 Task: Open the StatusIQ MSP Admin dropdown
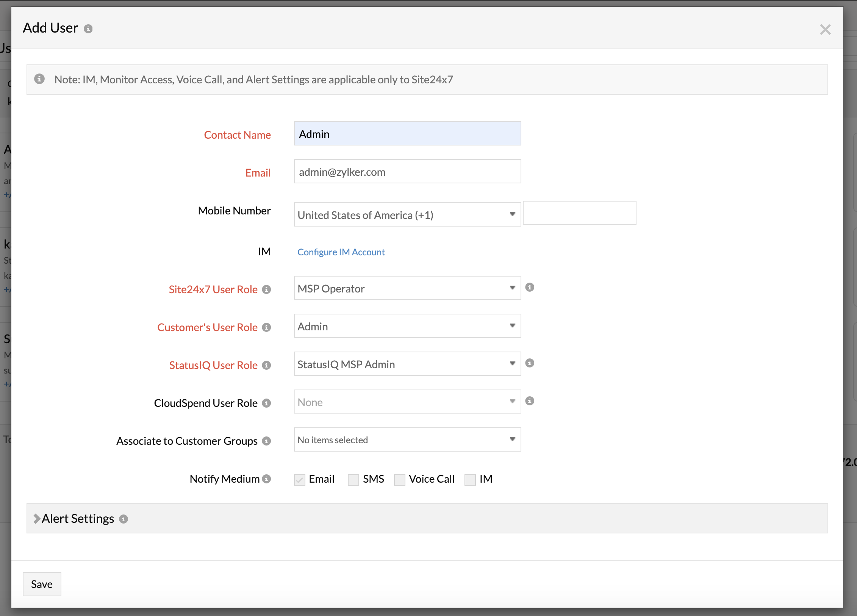coord(407,364)
